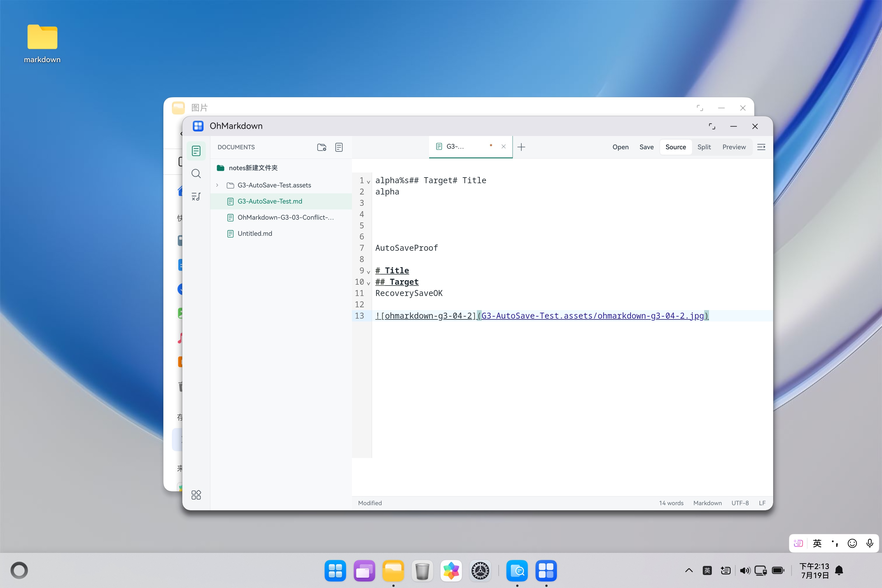882x588 pixels.
Task: Click the open-folder icon in DOCUMENTS header
Action: [x=322, y=147]
